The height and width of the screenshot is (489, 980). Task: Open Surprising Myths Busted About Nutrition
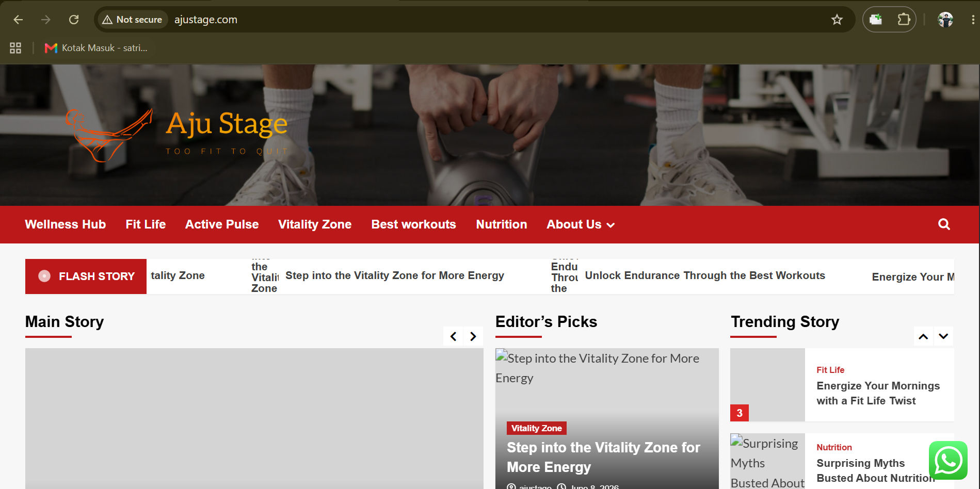point(876,470)
